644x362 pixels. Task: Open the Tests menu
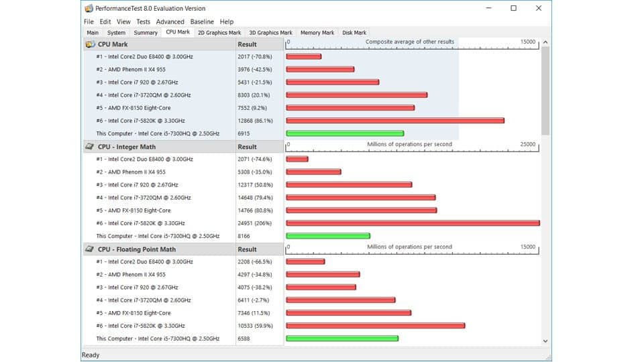coord(143,21)
